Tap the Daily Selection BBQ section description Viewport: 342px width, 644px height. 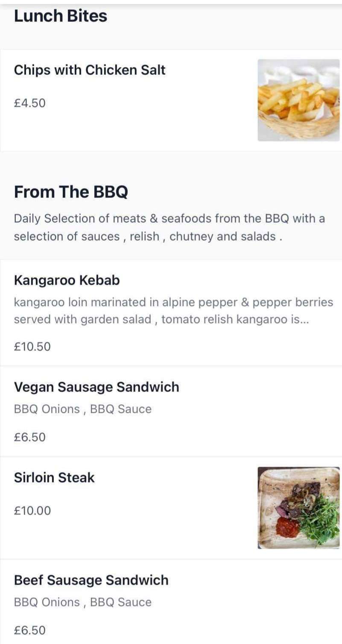(x=169, y=219)
